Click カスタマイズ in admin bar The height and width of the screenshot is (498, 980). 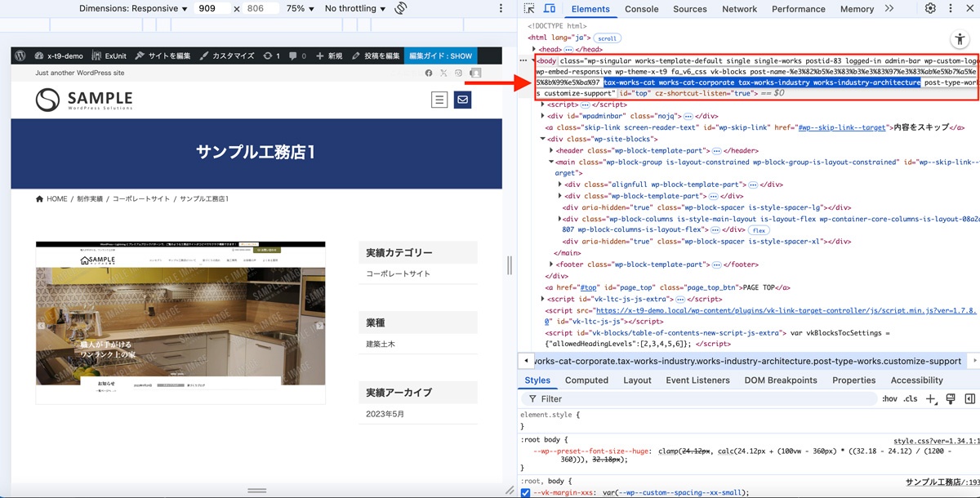[227, 56]
